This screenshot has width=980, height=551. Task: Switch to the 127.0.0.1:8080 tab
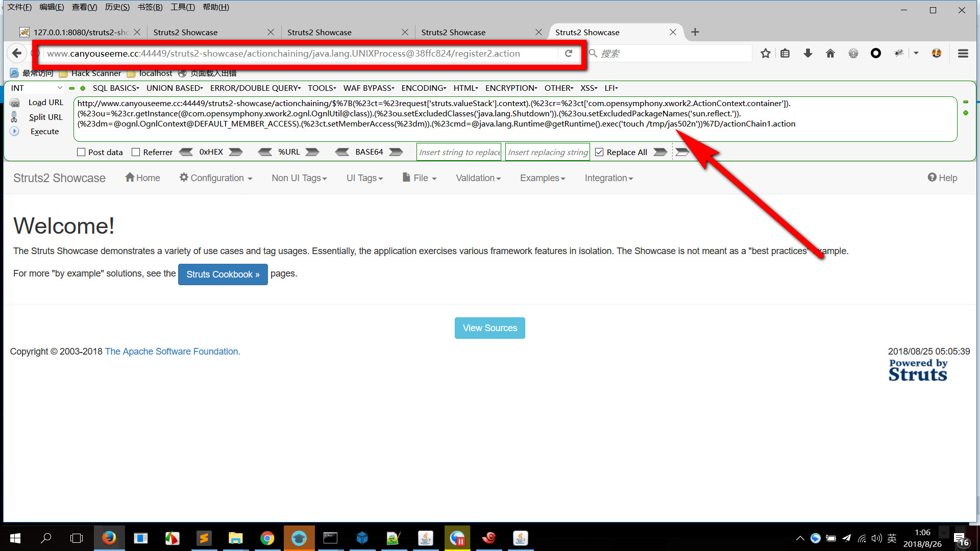tap(77, 32)
